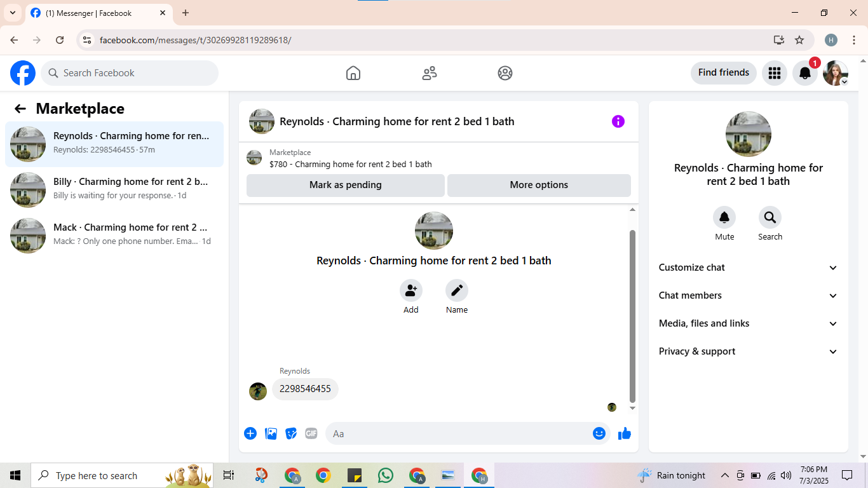This screenshot has height=488, width=868.
Task: Expand Media, files and links section
Action: pyautogui.click(x=749, y=323)
